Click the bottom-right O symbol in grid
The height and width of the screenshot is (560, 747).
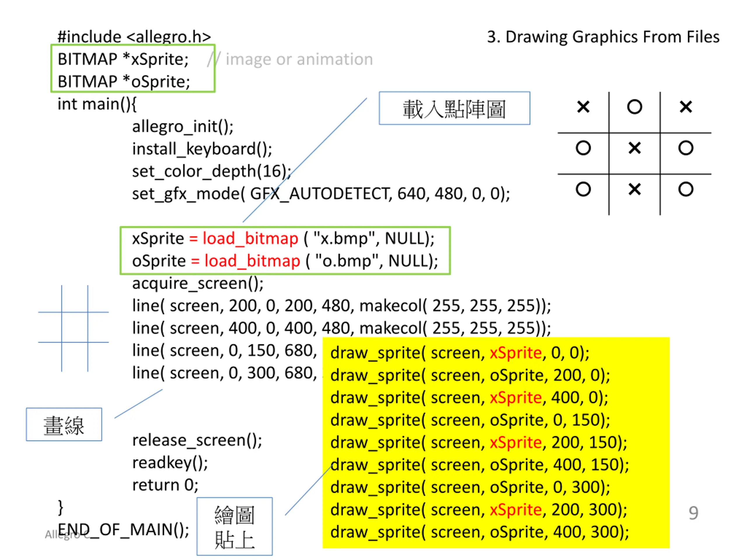tap(686, 189)
